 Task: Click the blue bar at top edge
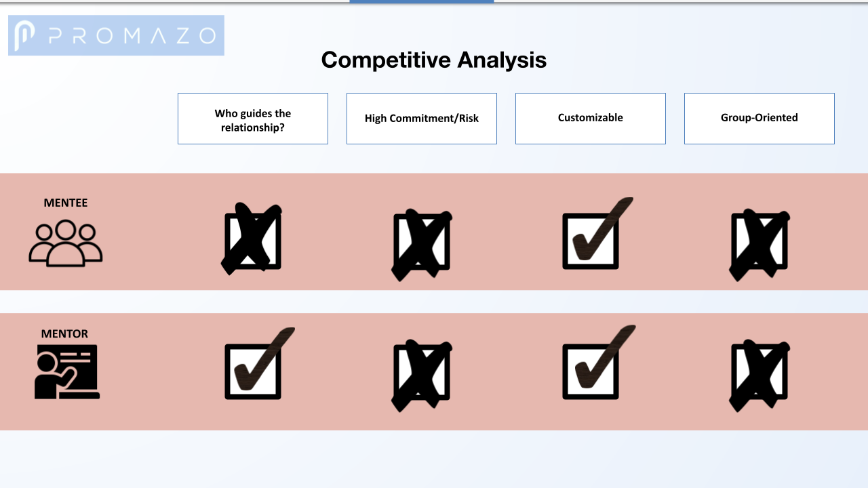point(422,1)
